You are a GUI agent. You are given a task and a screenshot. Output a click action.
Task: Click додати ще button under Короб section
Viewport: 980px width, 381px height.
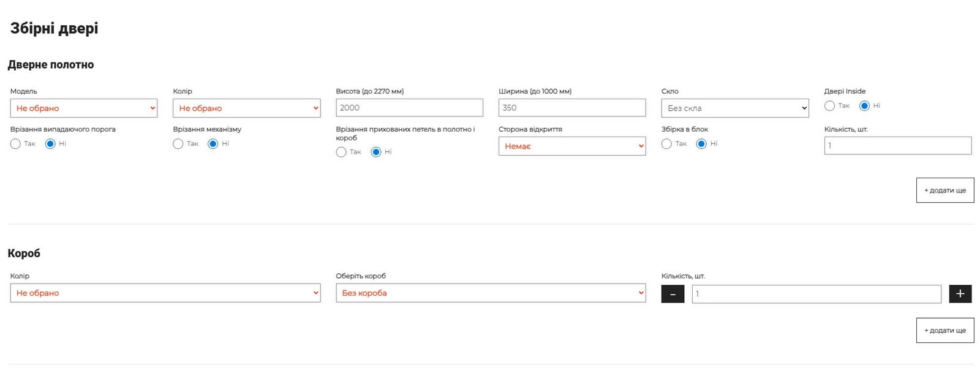click(x=944, y=331)
